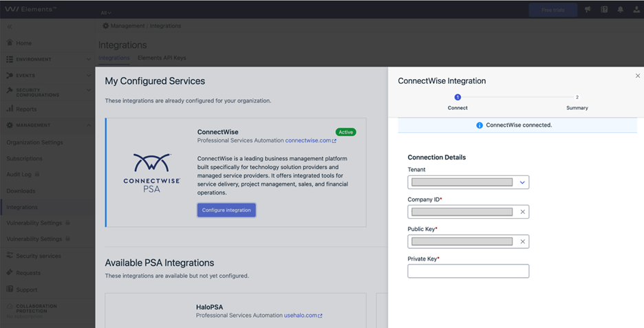Click the Events sidebar icon
644x328 pixels.
(x=10, y=76)
